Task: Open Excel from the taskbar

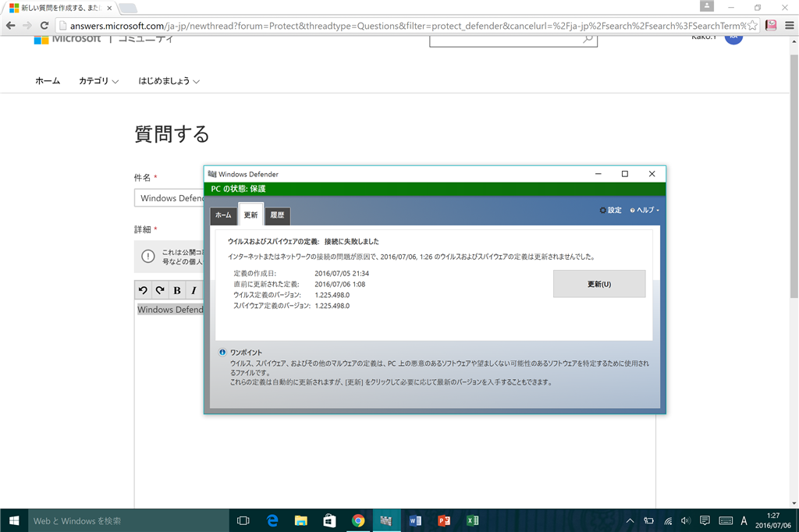Action: pyautogui.click(x=472, y=520)
